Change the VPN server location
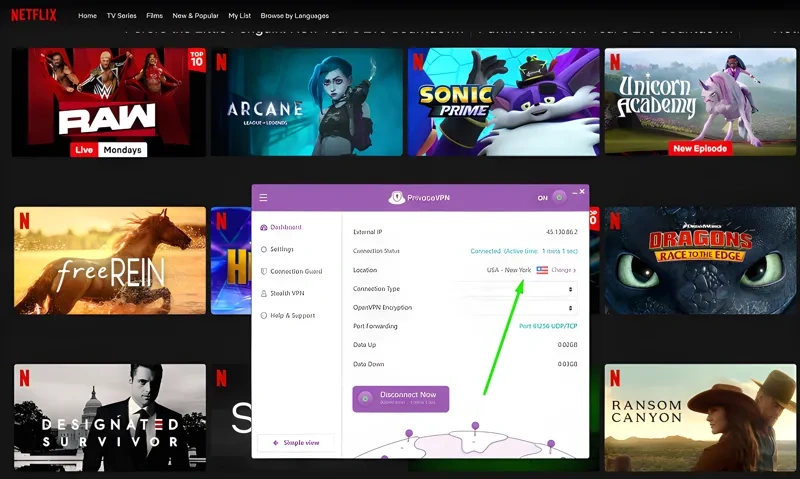The width and height of the screenshot is (800, 479). point(563,270)
